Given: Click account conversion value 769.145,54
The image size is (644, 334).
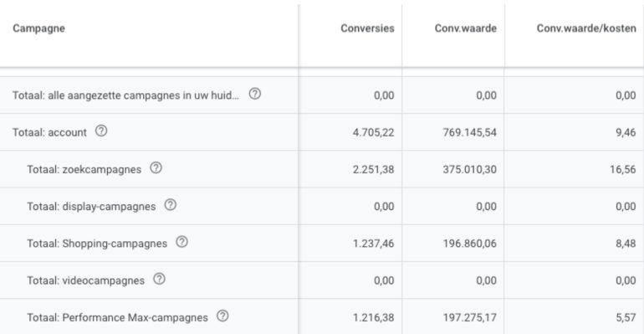Looking at the screenshot, I should pos(469,133).
